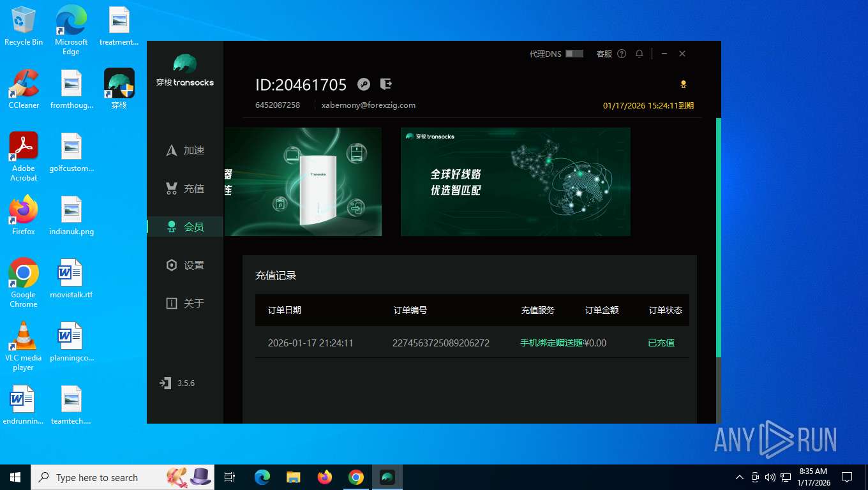
Task: Open 客服 customer service help
Action: (x=611, y=54)
